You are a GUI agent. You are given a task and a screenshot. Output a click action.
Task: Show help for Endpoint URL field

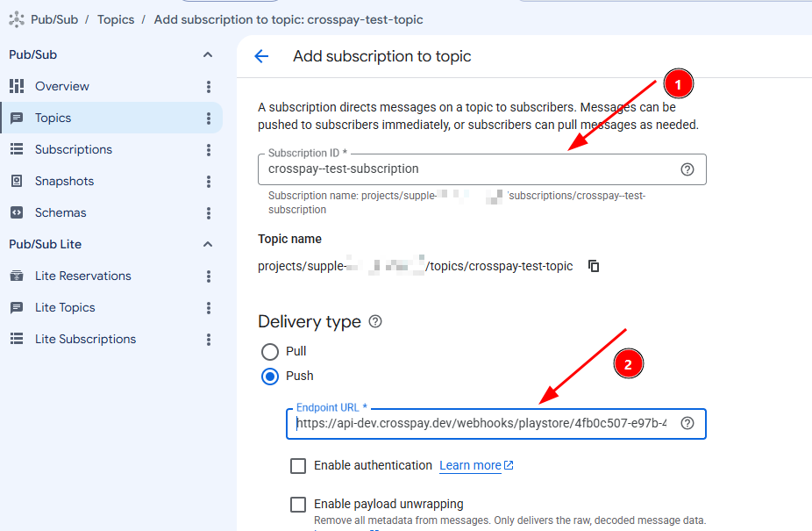coord(687,423)
